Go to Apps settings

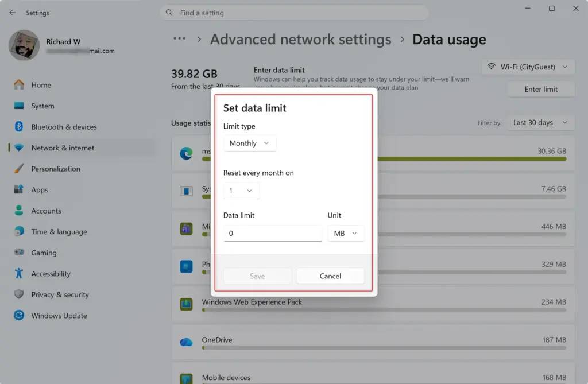pyautogui.click(x=82, y=190)
